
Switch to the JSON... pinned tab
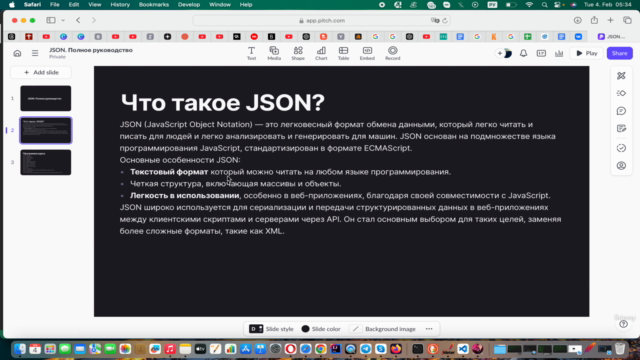tap(611, 37)
